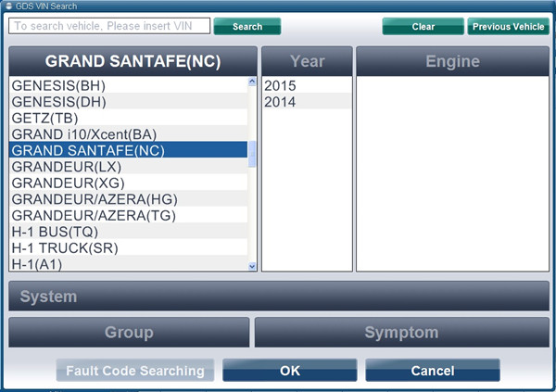Choose GETZ(TB) from the vehicle list
556x392 pixels.
[x=129, y=118]
